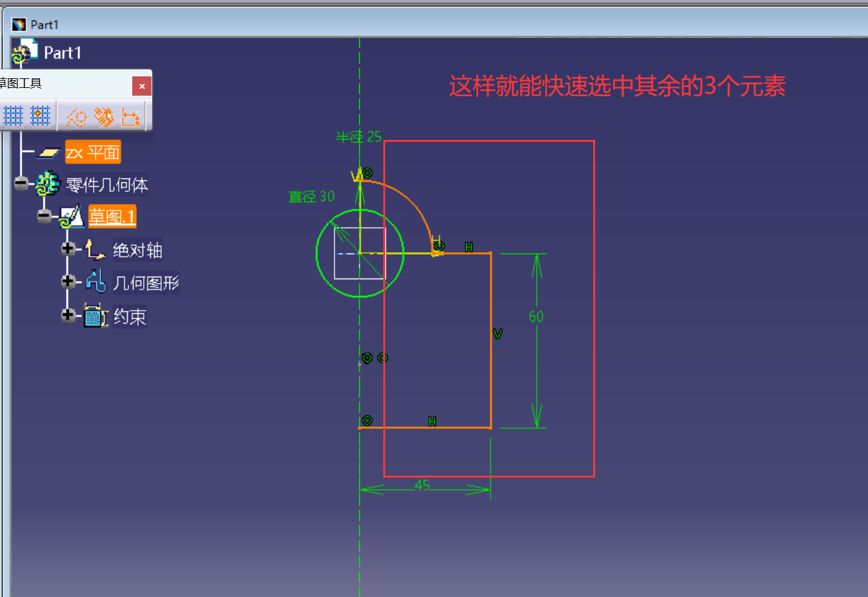
Task: Toggle Construction/Standard Element mode icon
Action: [76, 117]
